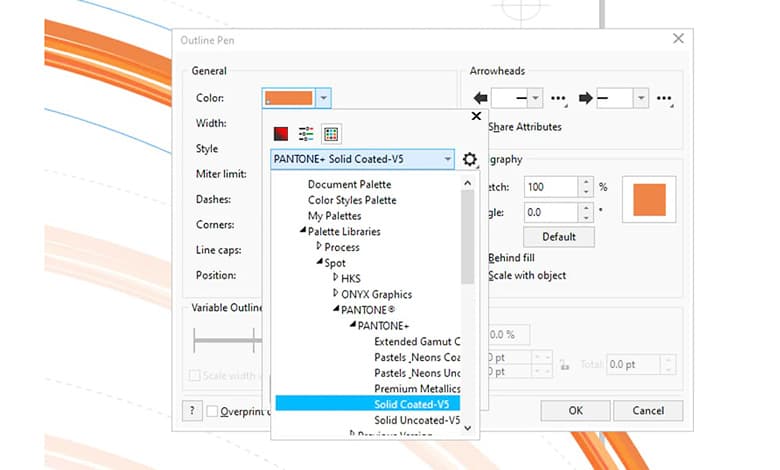Toggle the Scale with object option
This screenshot has height=470, width=780.
click(527, 276)
